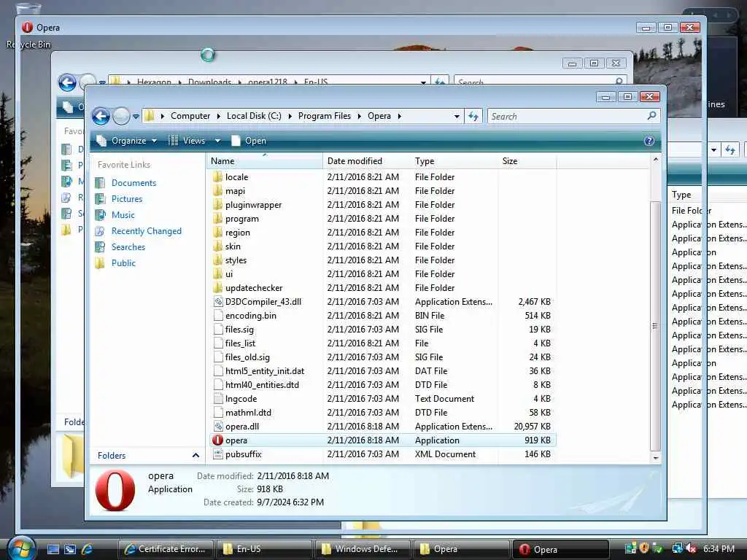Open Recently Changed favorite link
Image resolution: width=747 pixels, height=560 pixels.
point(146,231)
